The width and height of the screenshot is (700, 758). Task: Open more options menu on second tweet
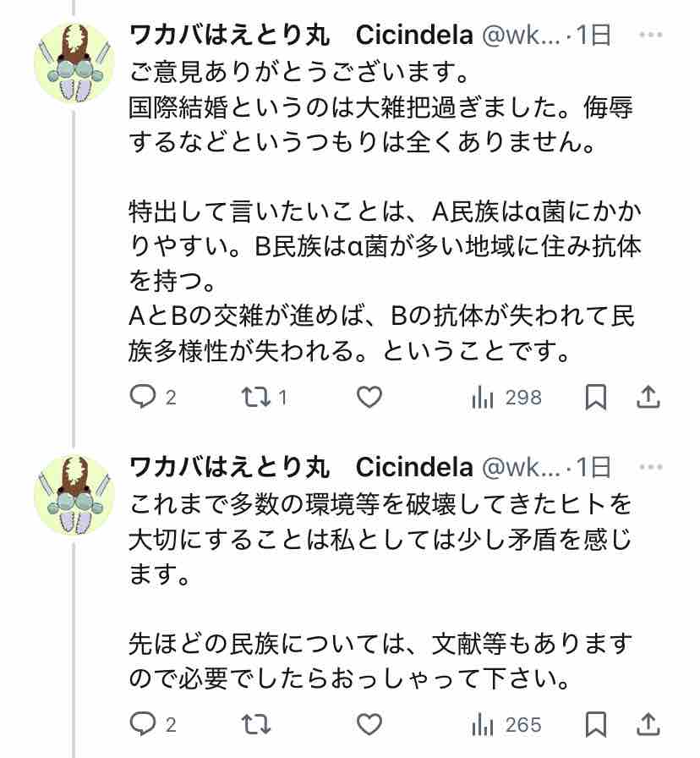click(649, 466)
